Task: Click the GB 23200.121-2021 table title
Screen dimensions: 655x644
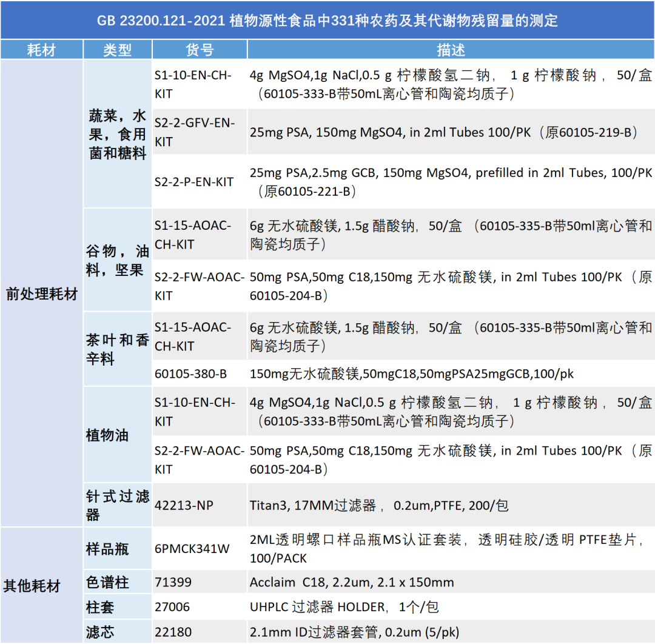Action: click(x=327, y=21)
